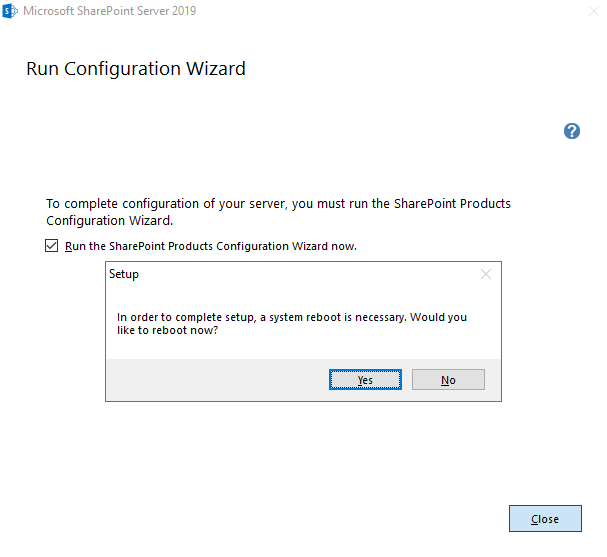The height and width of the screenshot is (557, 607).
Task: Dismiss the Setup dialog with its X
Action: pyautogui.click(x=485, y=274)
